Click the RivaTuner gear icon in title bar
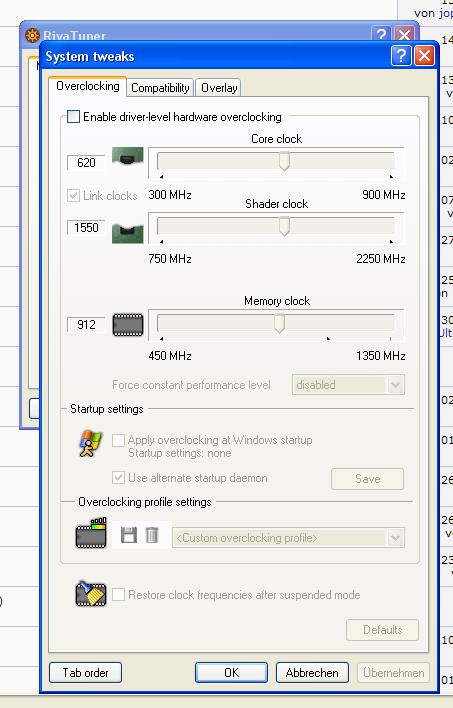 pos(32,36)
